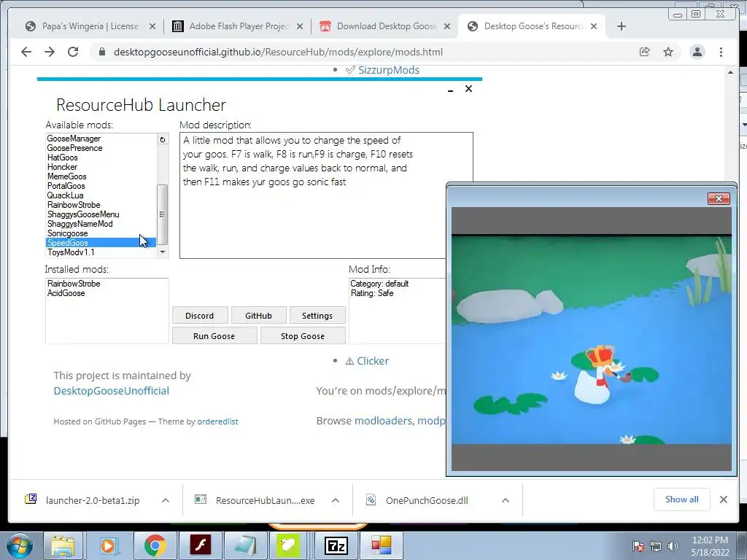Open launcher Settings
Image resolution: width=747 pixels, height=560 pixels.
click(x=317, y=316)
